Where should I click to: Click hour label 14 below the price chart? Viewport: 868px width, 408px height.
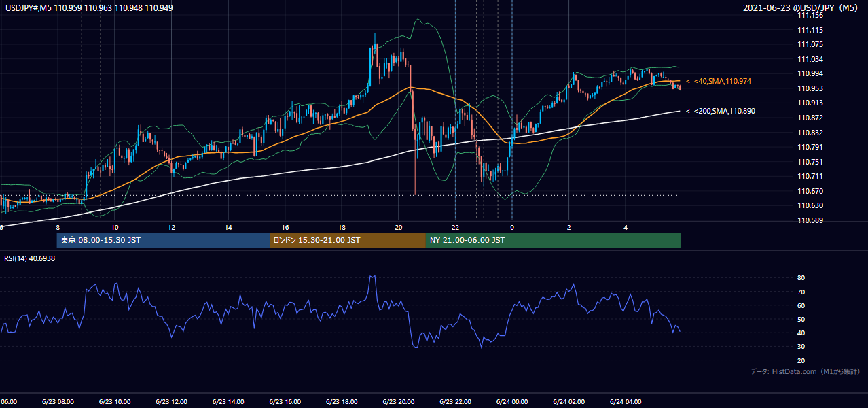click(x=229, y=227)
